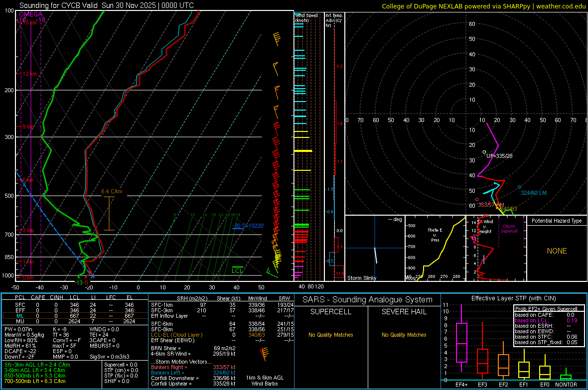Click the sounding title for CYCB
The height and width of the screenshot is (390, 588).
(107, 5)
